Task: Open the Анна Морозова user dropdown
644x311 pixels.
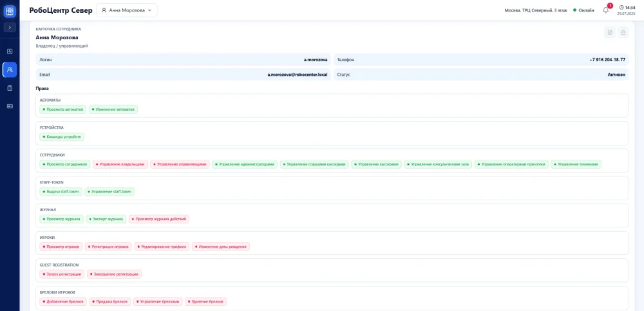Action: [x=126, y=10]
